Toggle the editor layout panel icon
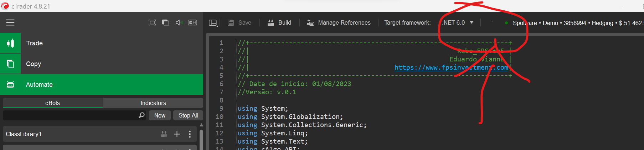 click(x=213, y=22)
